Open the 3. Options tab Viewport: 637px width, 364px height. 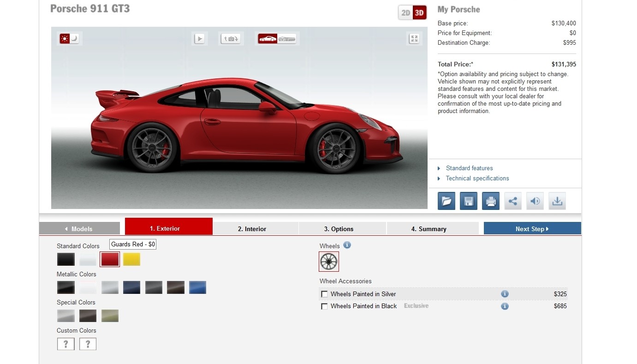(x=342, y=228)
